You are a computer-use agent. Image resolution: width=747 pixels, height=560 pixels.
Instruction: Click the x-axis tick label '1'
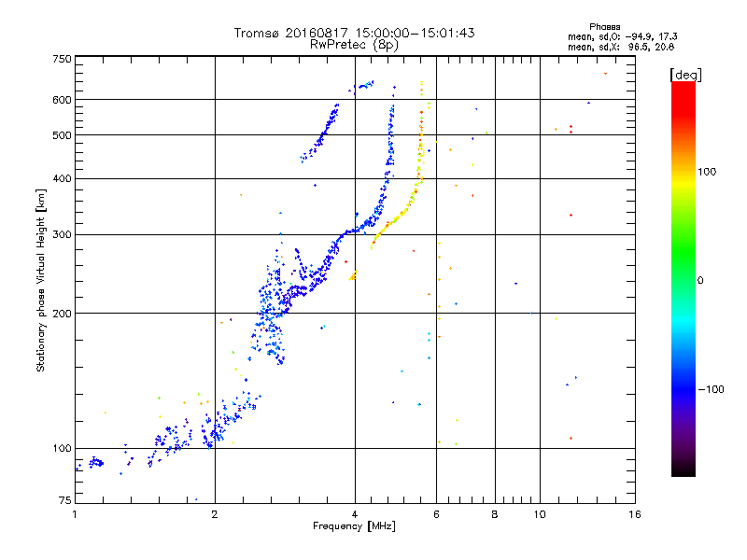(x=75, y=514)
